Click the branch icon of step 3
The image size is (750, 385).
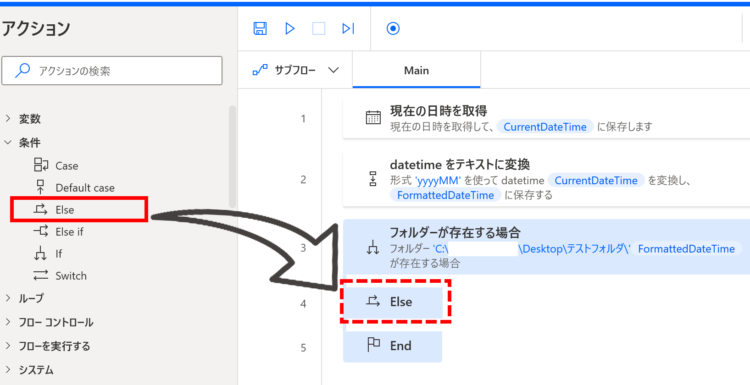[x=373, y=248]
